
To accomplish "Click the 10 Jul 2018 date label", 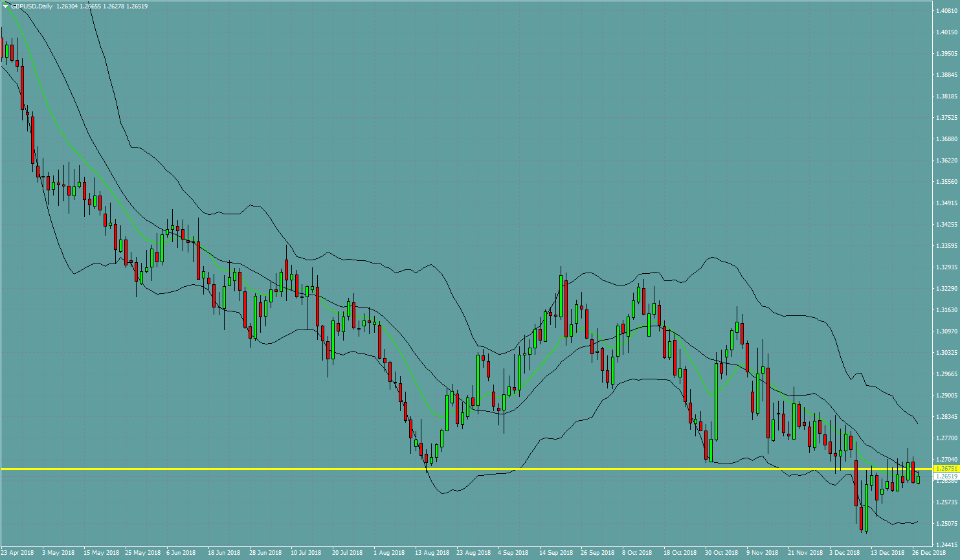I will coord(306,553).
